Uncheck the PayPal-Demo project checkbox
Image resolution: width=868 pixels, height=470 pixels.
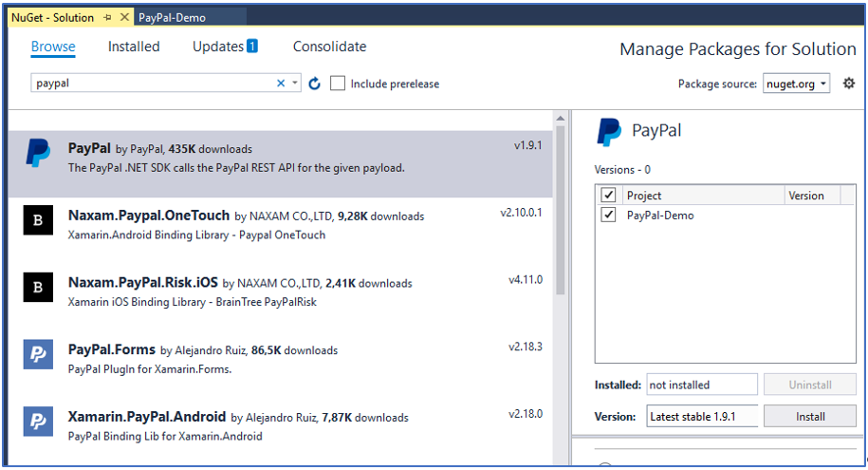tap(608, 215)
